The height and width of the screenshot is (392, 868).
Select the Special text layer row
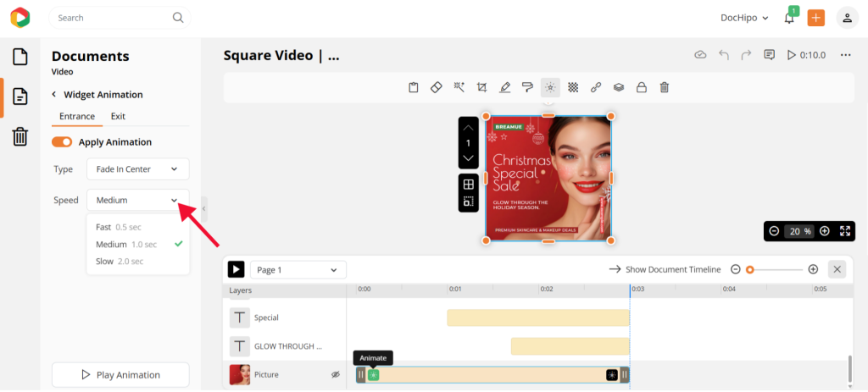click(285, 317)
